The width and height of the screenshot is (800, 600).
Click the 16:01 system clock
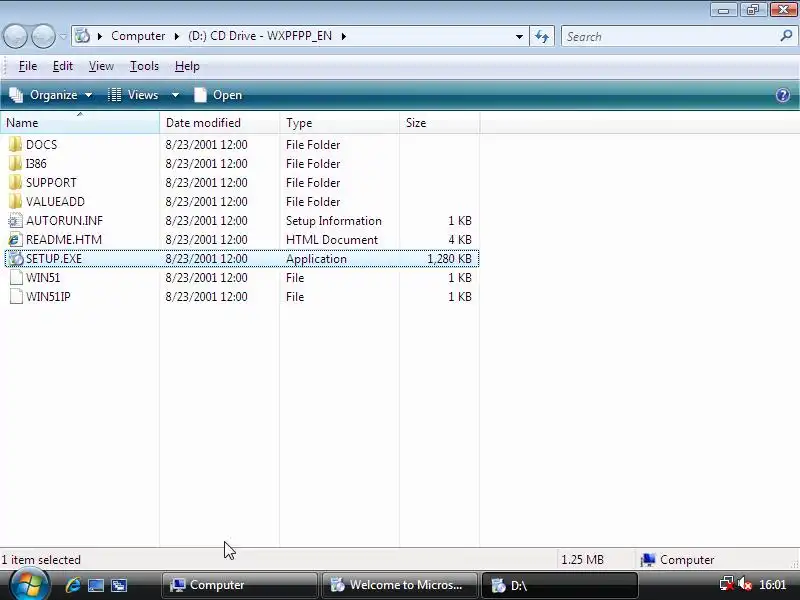coord(772,585)
